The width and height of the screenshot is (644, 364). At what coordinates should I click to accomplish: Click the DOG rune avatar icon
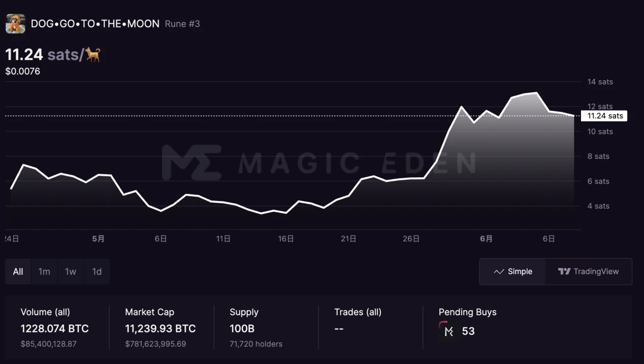pyautogui.click(x=15, y=24)
